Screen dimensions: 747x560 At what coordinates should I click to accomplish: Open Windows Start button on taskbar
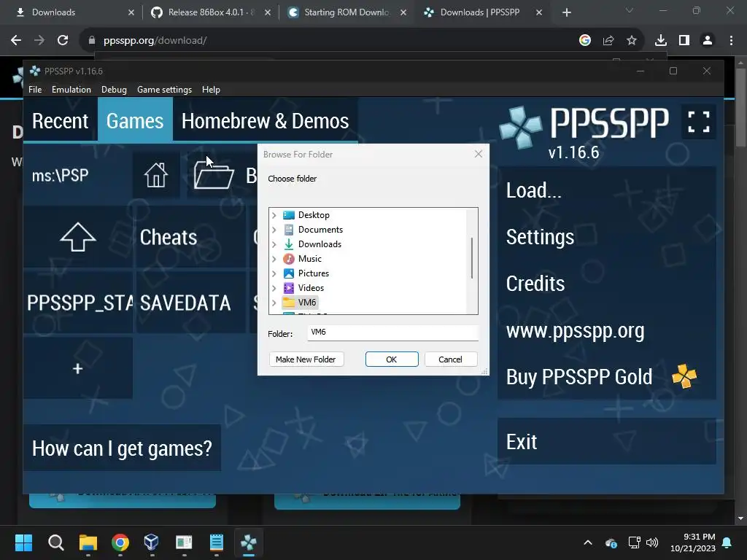point(23,542)
